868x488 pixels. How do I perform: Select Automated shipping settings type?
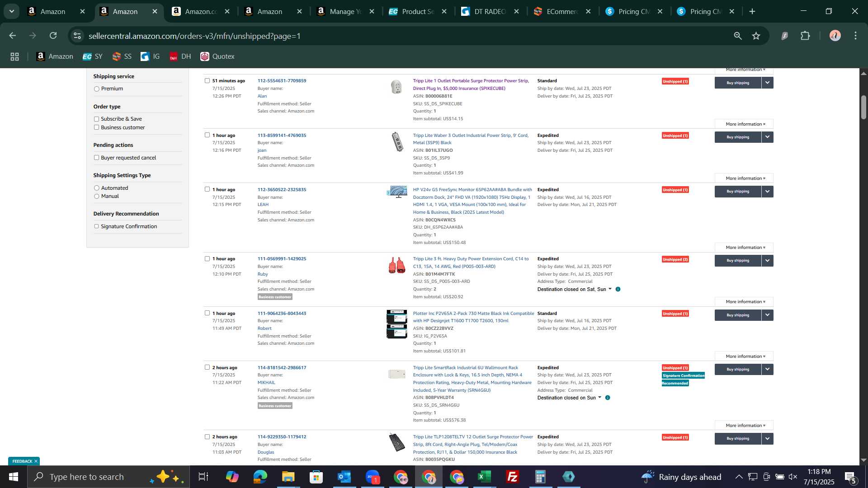tap(96, 188)
